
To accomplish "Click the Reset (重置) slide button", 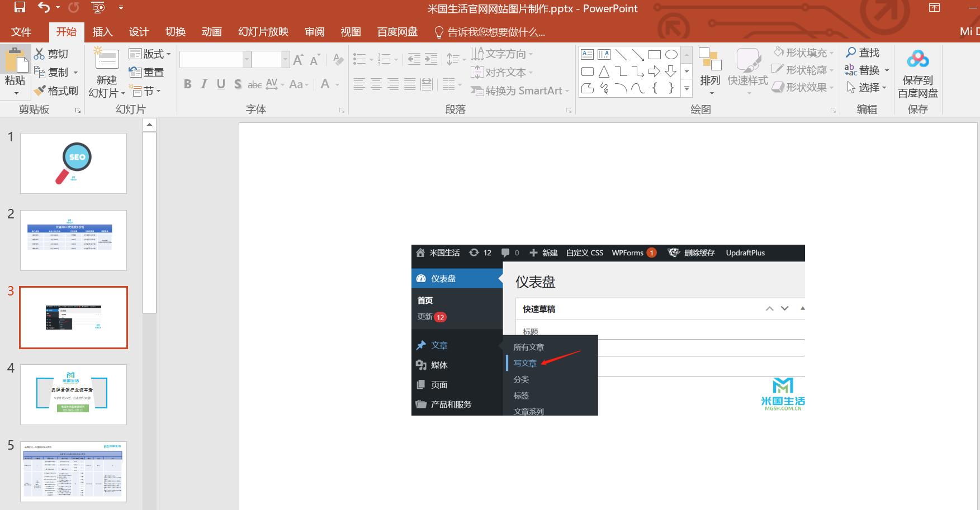I will [x=146, y=72].
